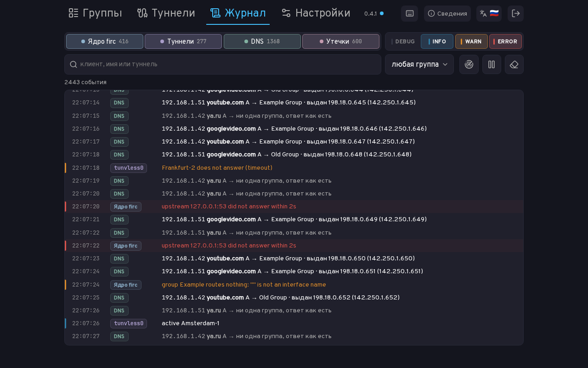This screenshot has height=368, width=588.
Task: Click version 0.4.1 status indicator
Action: (x=374, y=13)
